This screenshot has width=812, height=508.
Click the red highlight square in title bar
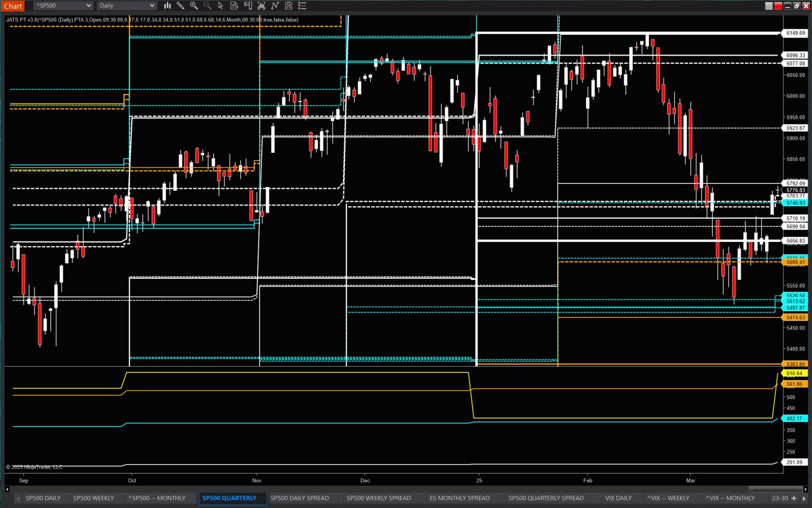point(778,6)
